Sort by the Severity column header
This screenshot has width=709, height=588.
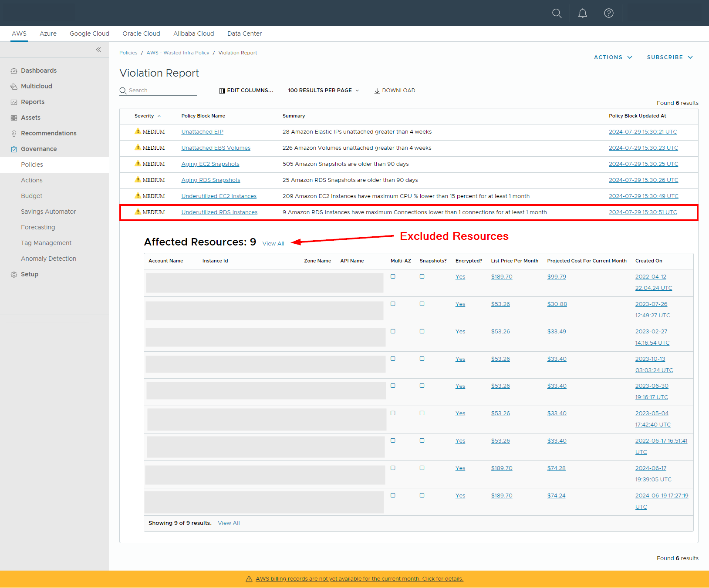point(144,116)
